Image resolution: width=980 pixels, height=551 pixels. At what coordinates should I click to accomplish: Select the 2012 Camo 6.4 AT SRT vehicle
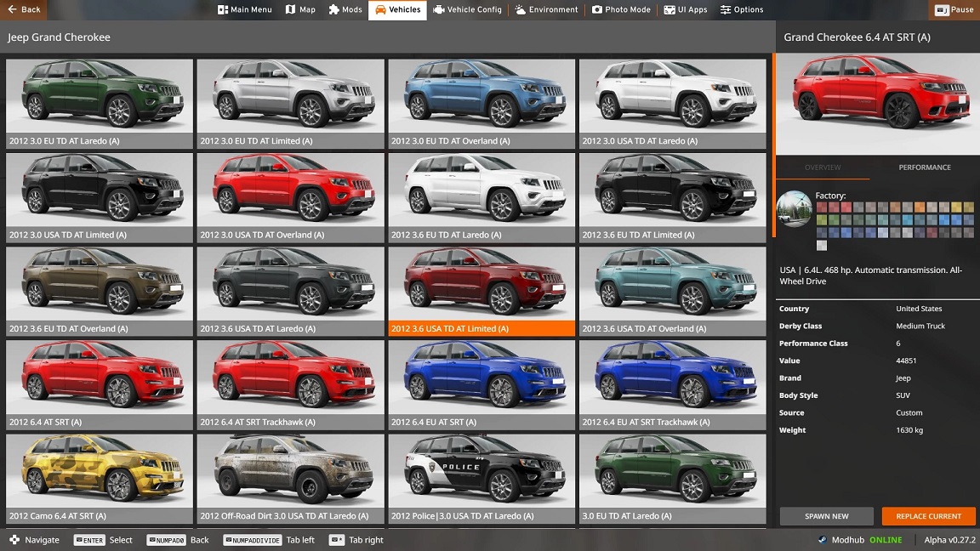tap(100, 478)
